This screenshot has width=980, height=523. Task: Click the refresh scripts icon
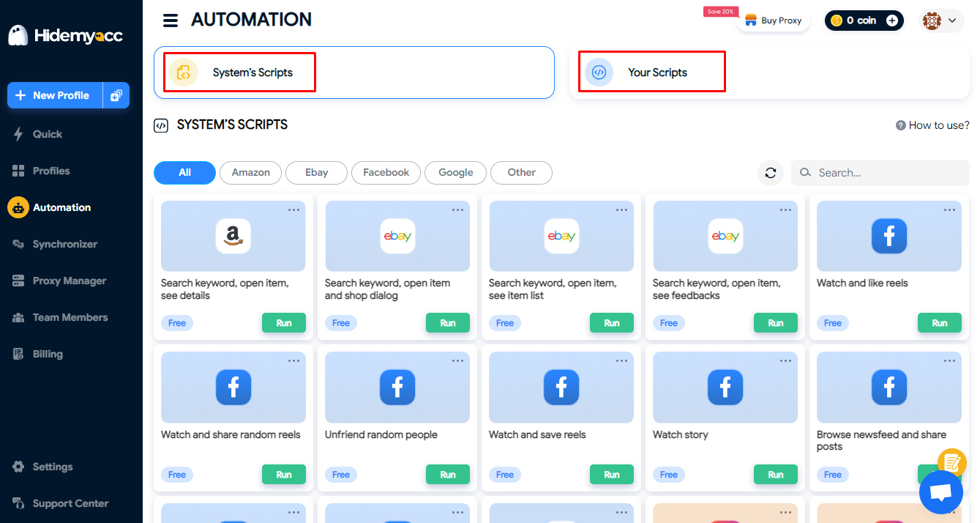[770, 172]
